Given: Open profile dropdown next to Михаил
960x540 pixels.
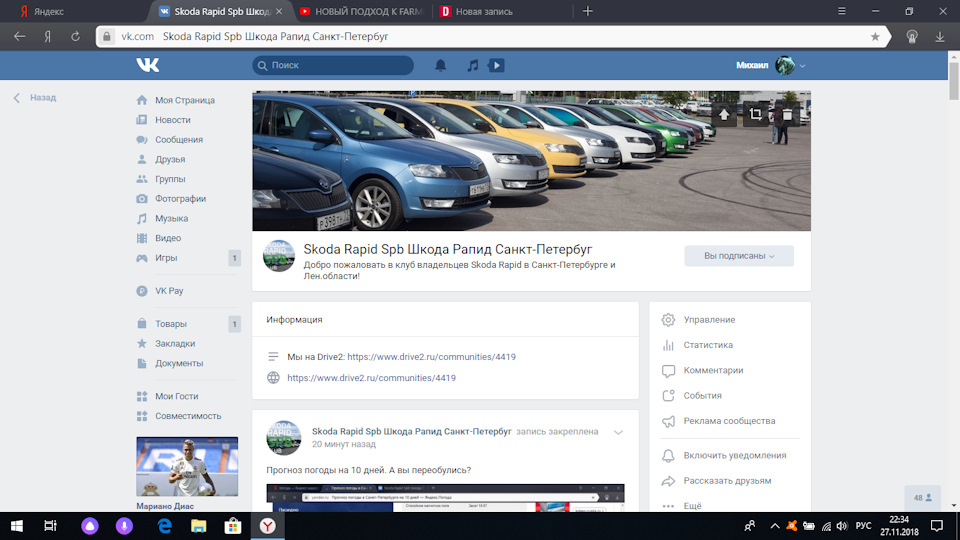Looking at the screenshot, I should pos(802,66).
